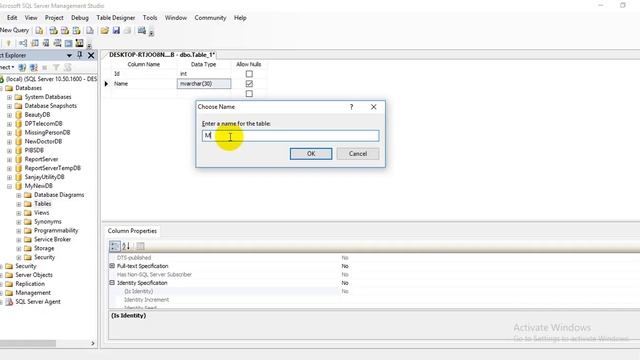Click the Manage Check Constraints icon
640x360 pixels.
pyautogui.click(x=68, y=43)
